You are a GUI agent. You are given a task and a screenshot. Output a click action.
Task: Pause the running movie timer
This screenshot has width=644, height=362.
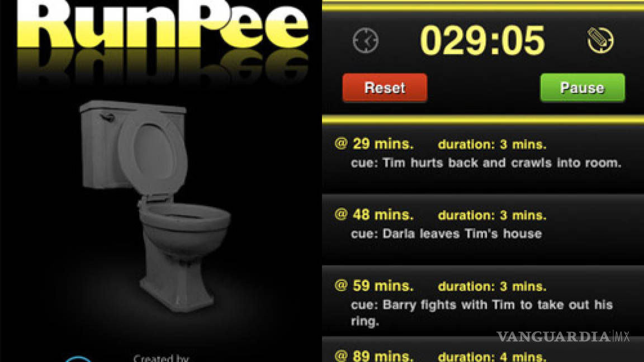pyautogui.click(x=583, y=87)
